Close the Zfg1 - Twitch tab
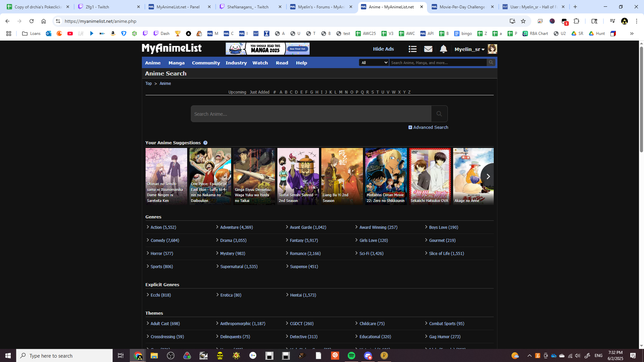The image size is (644, 362). (139, 7)
